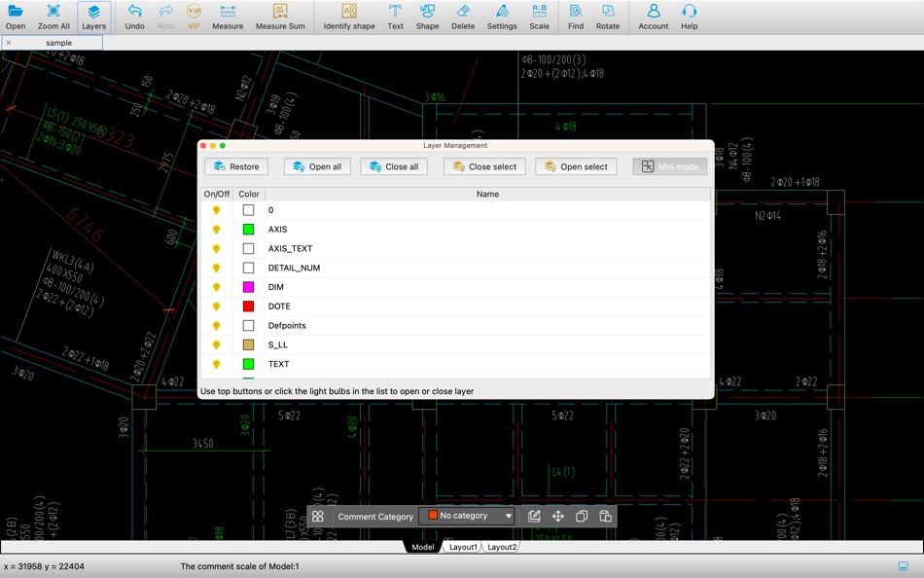The image size is (924, 578).
Task: Click the move icon in comment toolbar
Action: [558, 516]
